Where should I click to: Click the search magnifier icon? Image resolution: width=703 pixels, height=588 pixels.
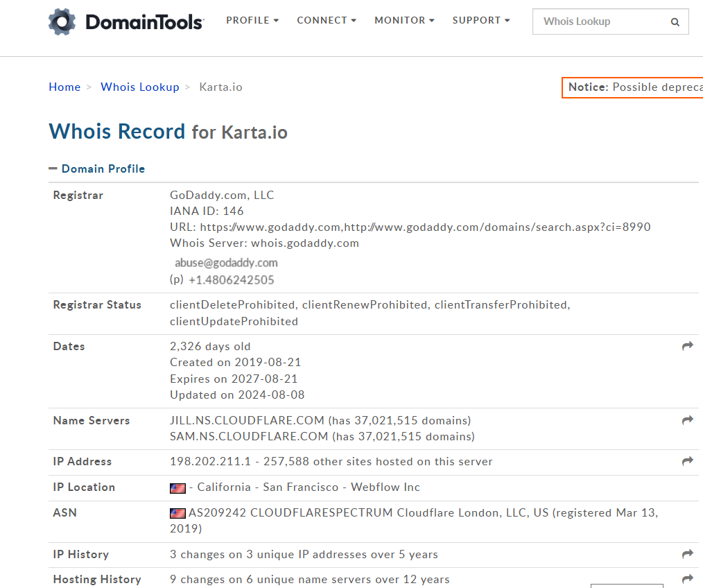[x=675, y=21]
